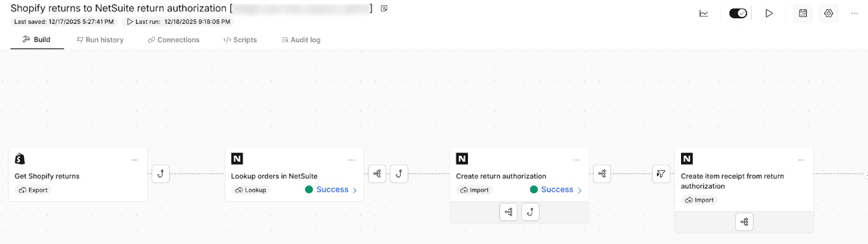Open mapping icon beneath Create return authorization
868x244 pixels.
509,212
